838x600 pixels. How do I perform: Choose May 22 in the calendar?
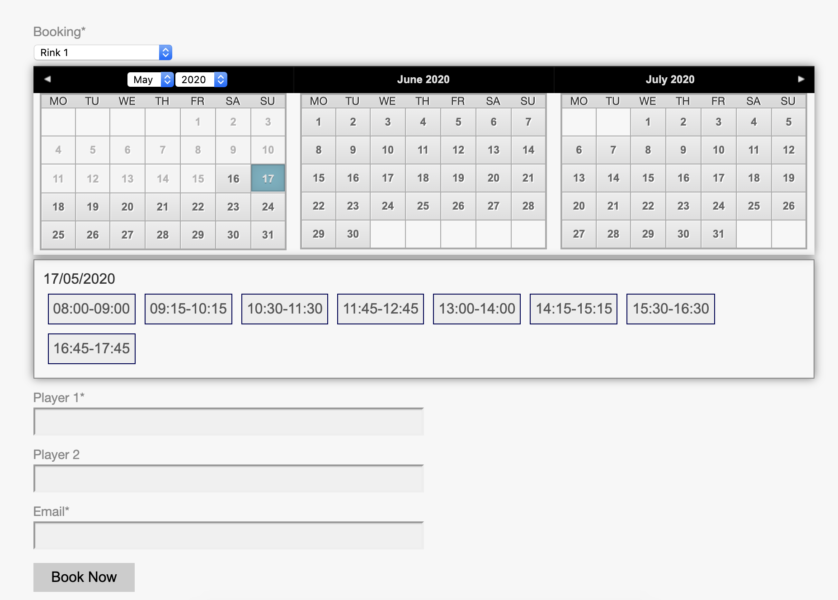point(198,207)
